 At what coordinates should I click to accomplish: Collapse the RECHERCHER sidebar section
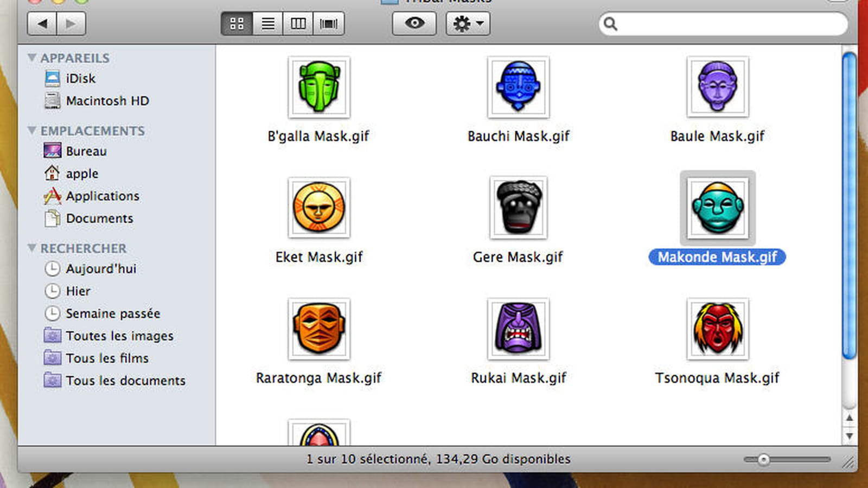(32, 248)
